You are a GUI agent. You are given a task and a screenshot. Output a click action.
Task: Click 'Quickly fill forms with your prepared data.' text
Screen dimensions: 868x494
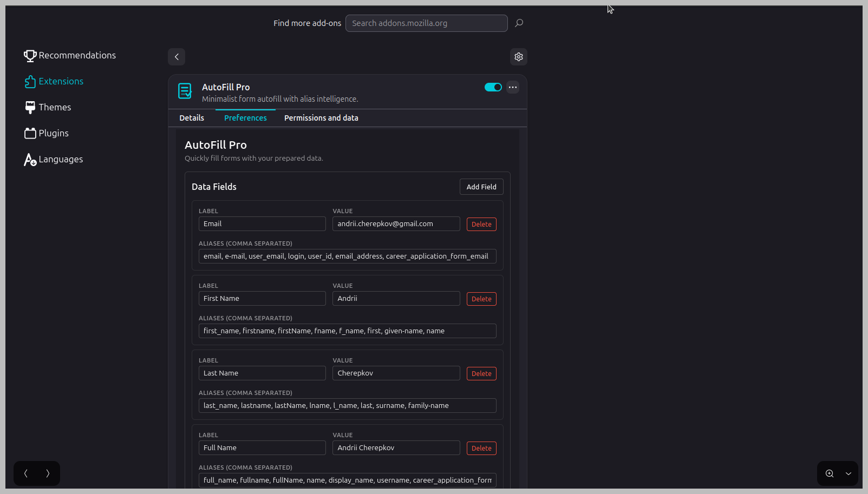(254, 159)
